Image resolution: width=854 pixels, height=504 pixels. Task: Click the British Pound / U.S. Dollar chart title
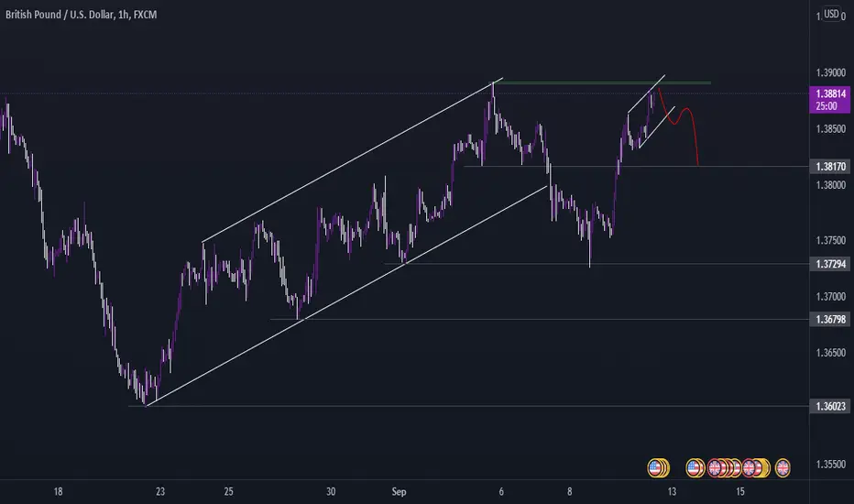point(82,15)
